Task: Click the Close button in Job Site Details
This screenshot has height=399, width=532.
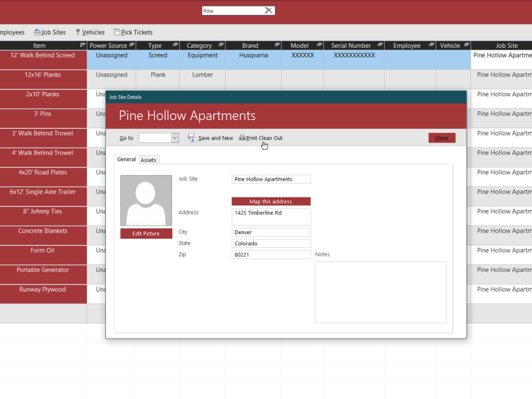Action: 442,138
